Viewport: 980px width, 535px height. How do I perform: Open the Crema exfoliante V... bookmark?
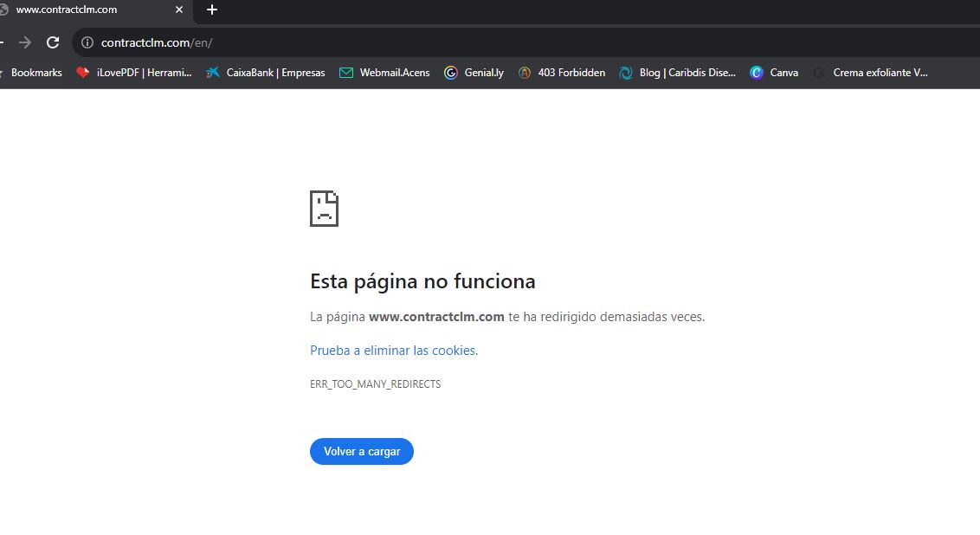[871, 73]
